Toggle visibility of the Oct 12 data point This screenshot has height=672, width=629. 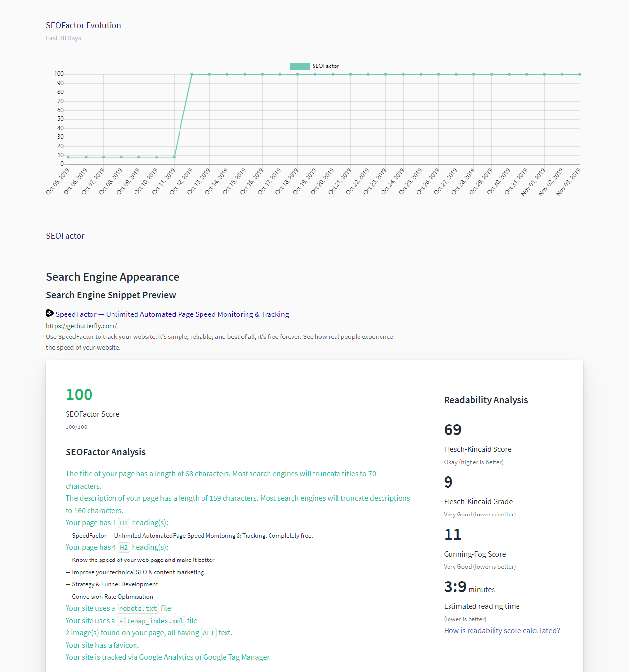pyautogui.click(x=192, y=74)
